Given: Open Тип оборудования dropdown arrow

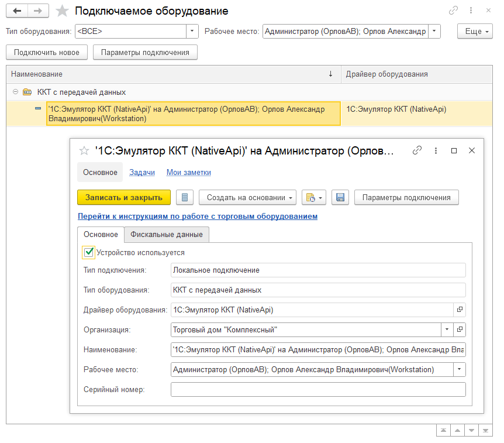Looking at the screenshot, I should coord(192,31).
